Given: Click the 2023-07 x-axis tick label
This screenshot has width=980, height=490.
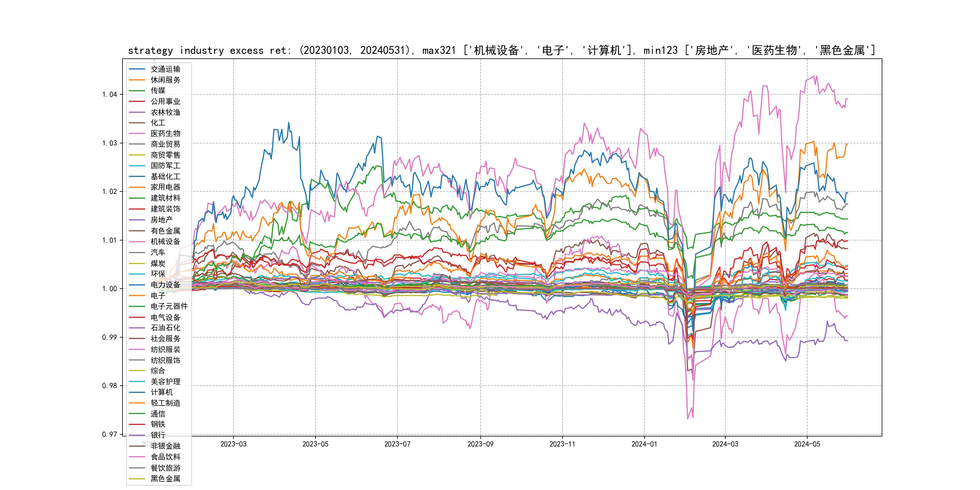Looking at the screenshot, I should (397, 444).
